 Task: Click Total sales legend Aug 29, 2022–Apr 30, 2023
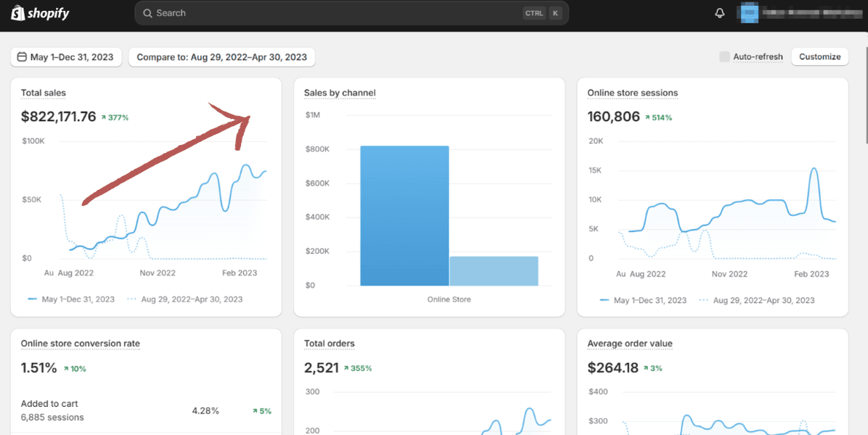185,299
